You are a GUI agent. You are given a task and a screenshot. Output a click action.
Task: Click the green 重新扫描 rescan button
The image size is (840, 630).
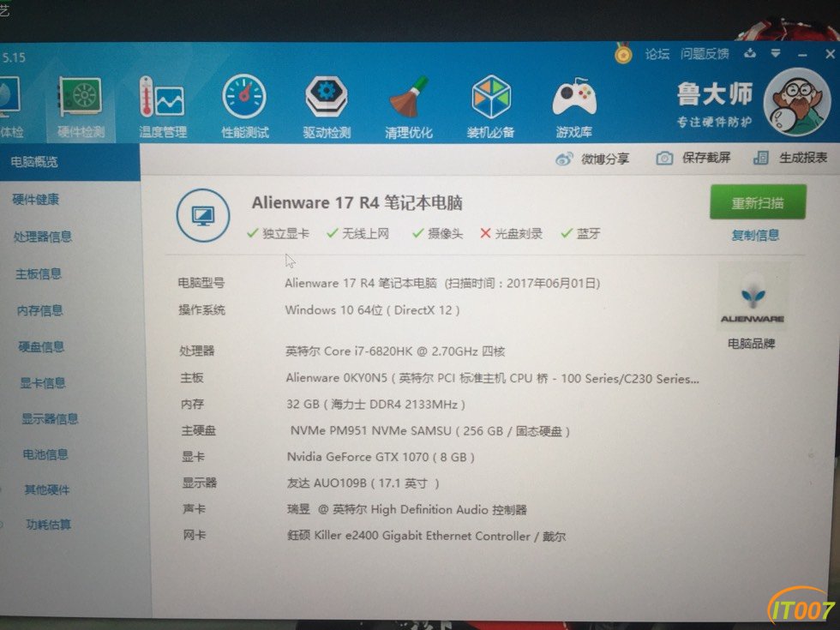tap(758, 202)
